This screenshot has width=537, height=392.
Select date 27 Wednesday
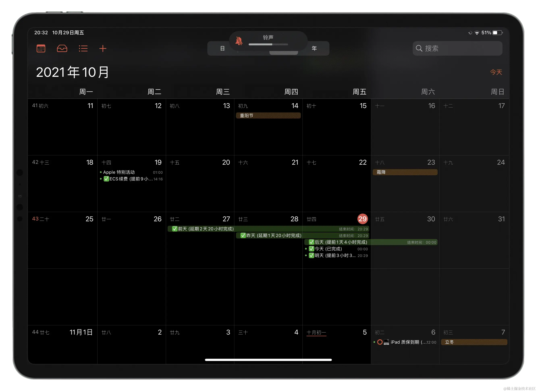click(x=226, y=219)
